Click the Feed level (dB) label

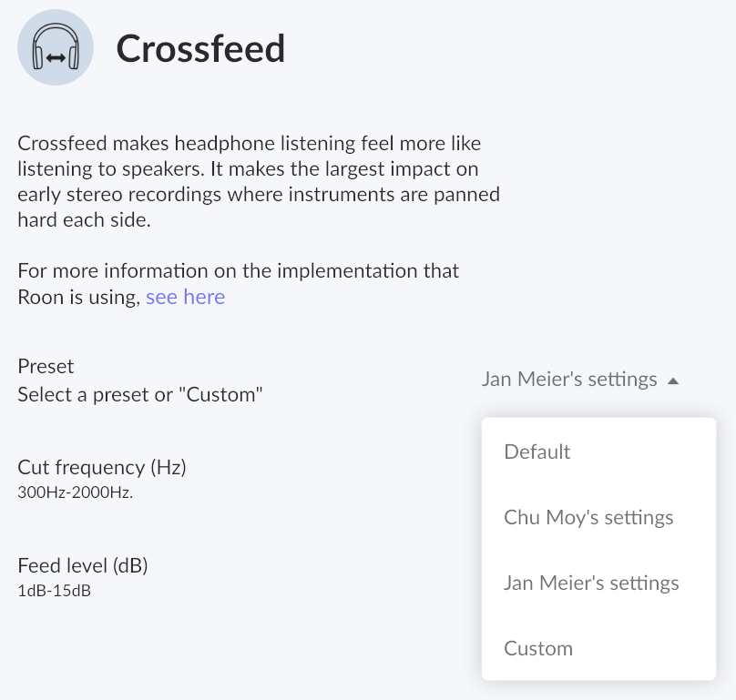point(83,565)
